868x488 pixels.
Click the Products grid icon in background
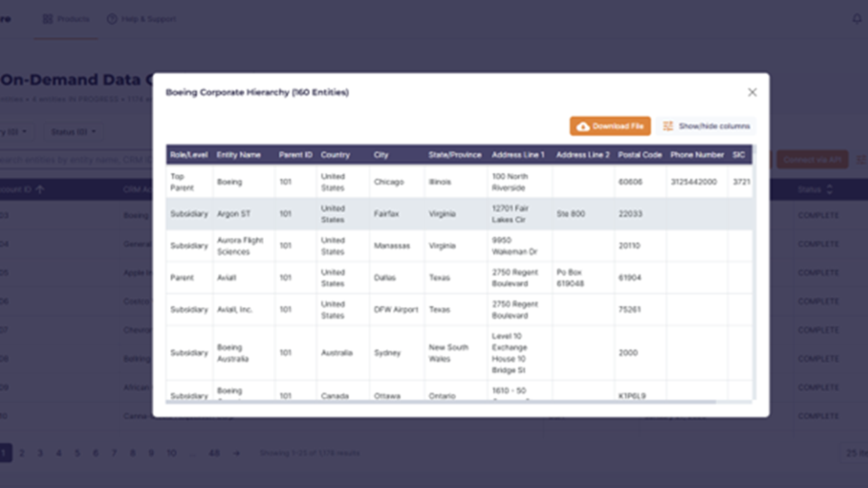coord(47,19)
